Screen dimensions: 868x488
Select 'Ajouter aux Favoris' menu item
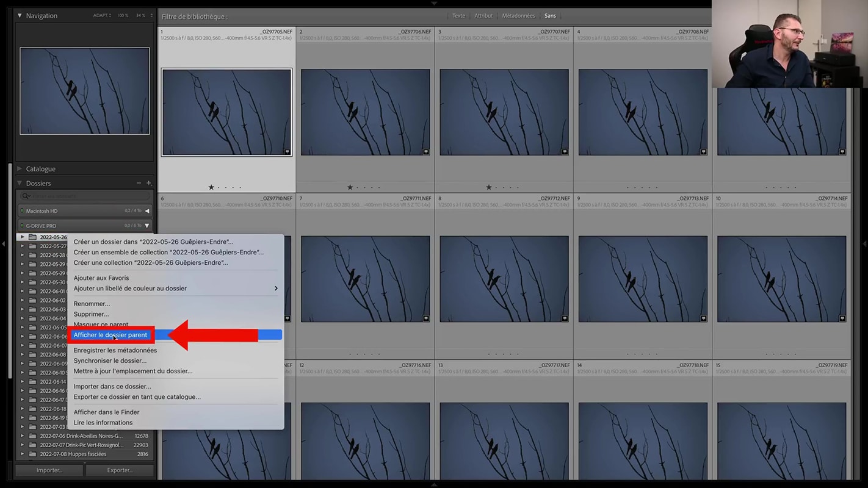coord(101,278)
